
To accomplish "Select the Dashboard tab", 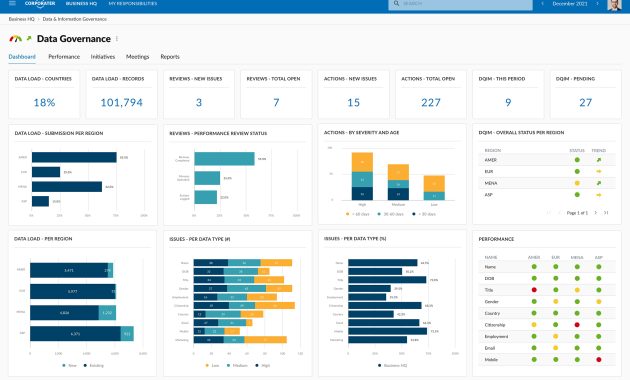I will (x=22, y=57).
